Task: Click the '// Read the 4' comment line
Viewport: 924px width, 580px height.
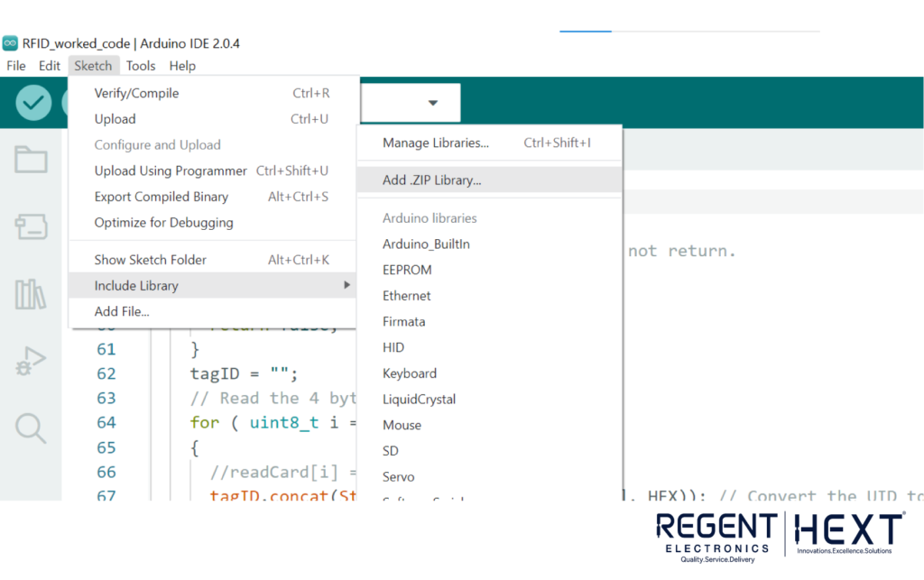Action: [273, 399]
